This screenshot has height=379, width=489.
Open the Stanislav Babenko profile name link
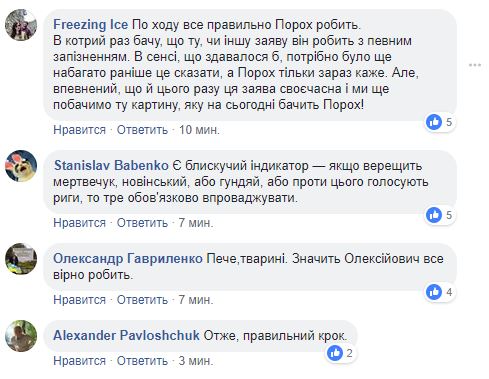click(x=111, y=165)
